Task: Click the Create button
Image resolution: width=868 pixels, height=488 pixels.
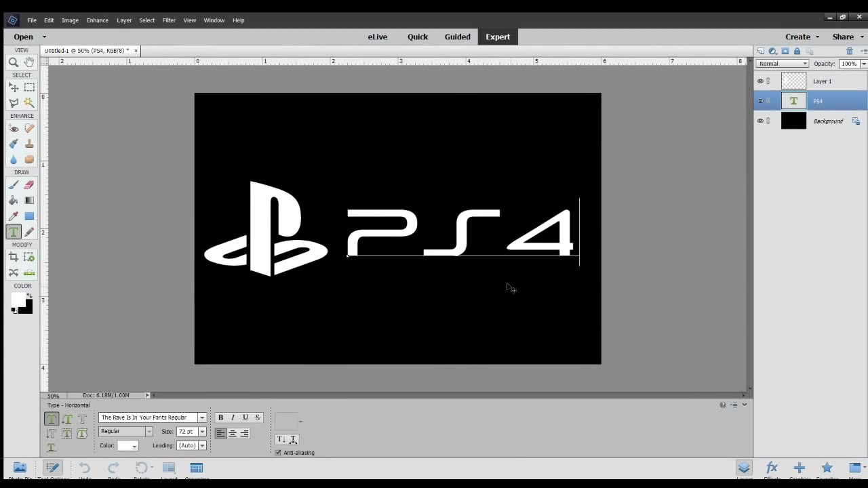Action: [x=802, y=37]
